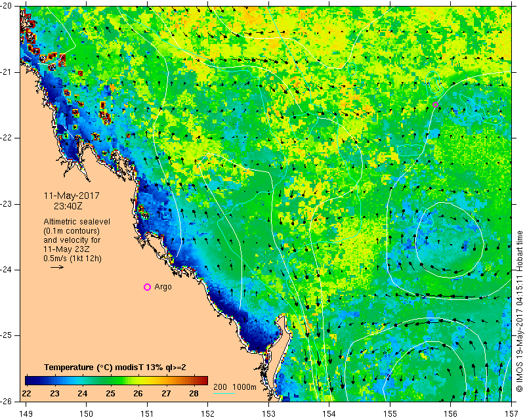Click the '23:40Z' time label

(x=68, y=206)
